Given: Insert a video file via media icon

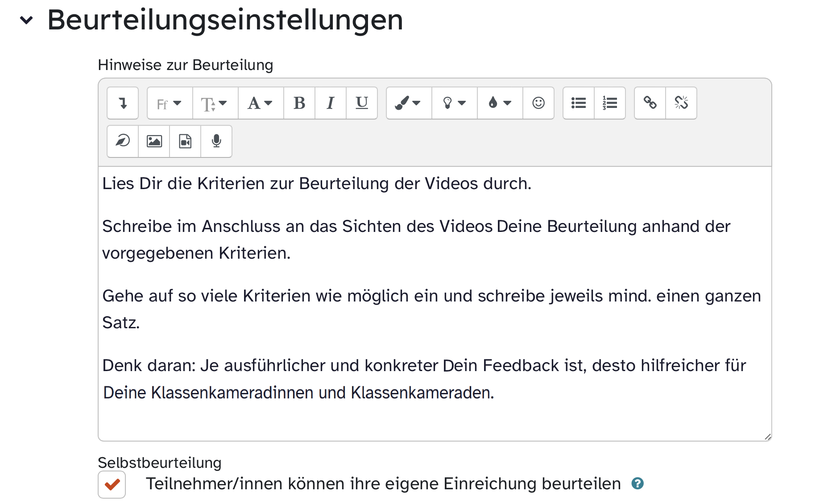Looking at the screenshot, I should (185, 141).
